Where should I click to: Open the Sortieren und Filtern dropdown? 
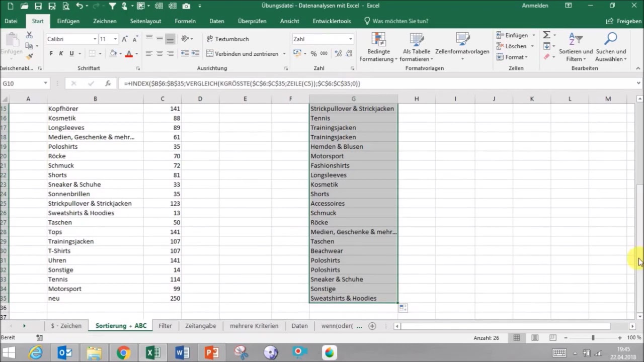coord(576,48)
